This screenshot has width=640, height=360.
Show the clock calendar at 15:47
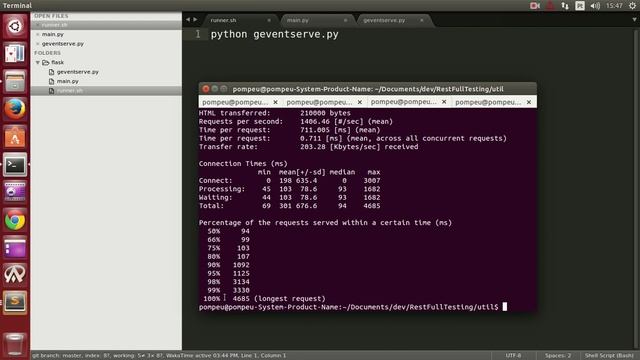point(614,5)
